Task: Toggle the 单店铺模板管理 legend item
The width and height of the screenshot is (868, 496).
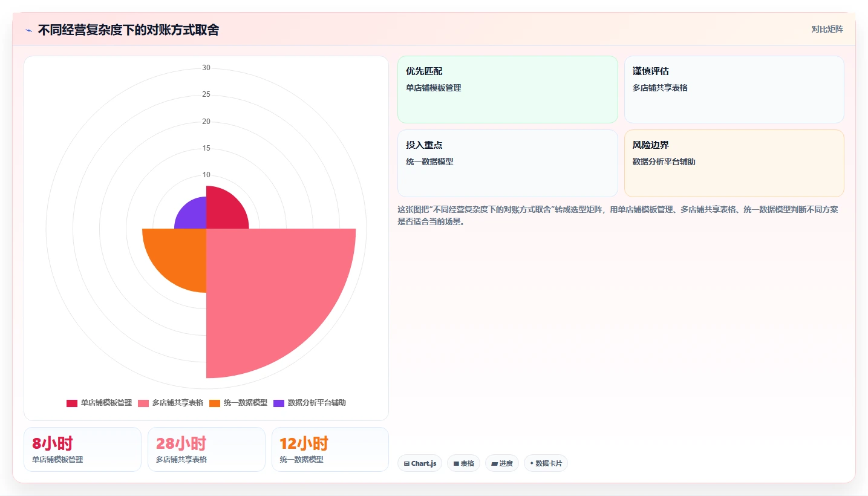Action: point(99,403)
